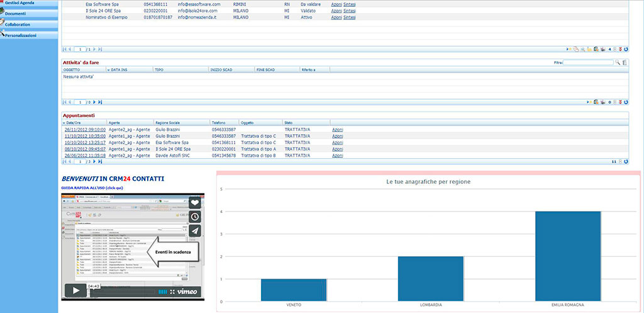
Task: Click Azioni for 08/10/2012 Il Sole 24 ORE appointment
Action: pyautogui.click(x=338, y=149)
